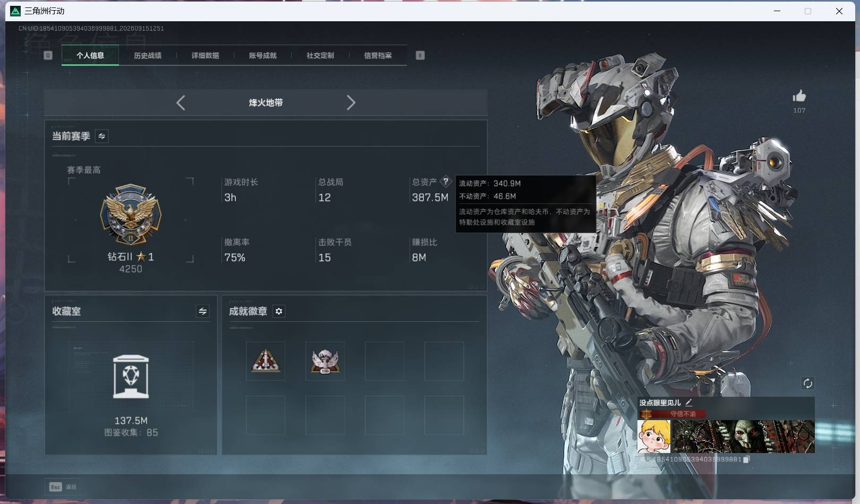Click the 赚损比 value 8M
This screenshot has height=504, width=860.
click(419, 258)
